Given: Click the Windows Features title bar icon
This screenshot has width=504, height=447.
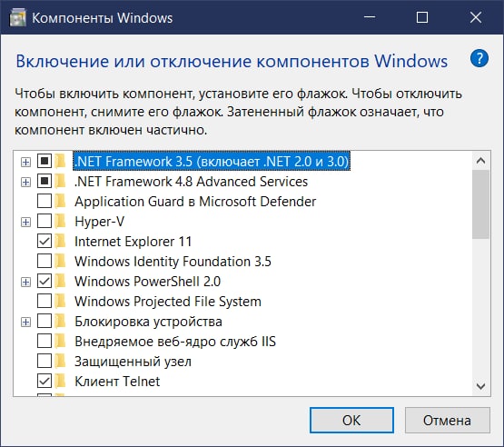Looking at the screenshot, I should [17, 17].
